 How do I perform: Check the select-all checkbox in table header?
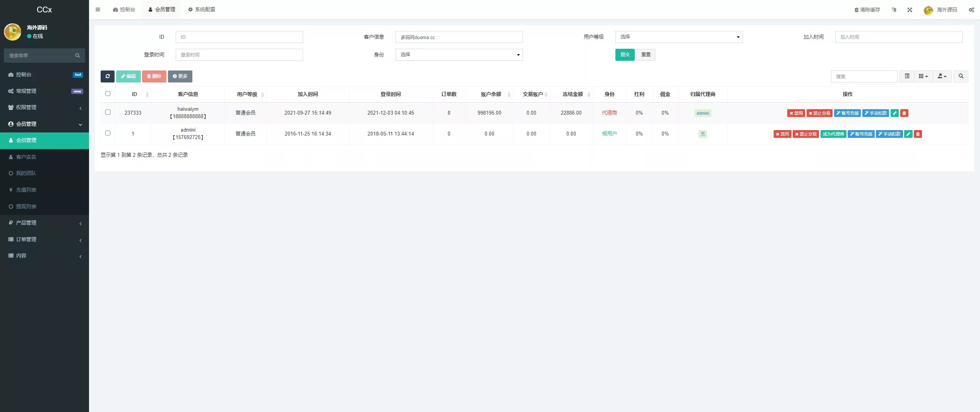tap(108, 94)
